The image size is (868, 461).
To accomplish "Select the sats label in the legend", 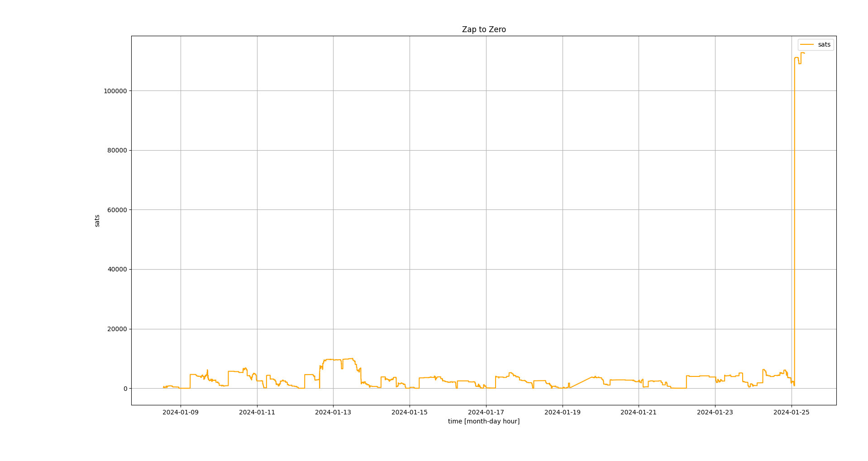I will point(824,44).
